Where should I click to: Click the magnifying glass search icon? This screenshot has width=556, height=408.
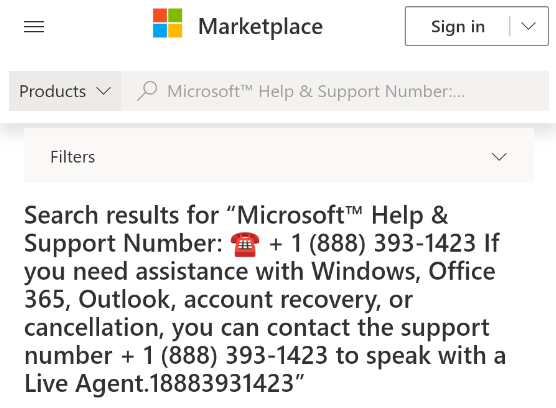pyautogui.click(x=147, y=91)
